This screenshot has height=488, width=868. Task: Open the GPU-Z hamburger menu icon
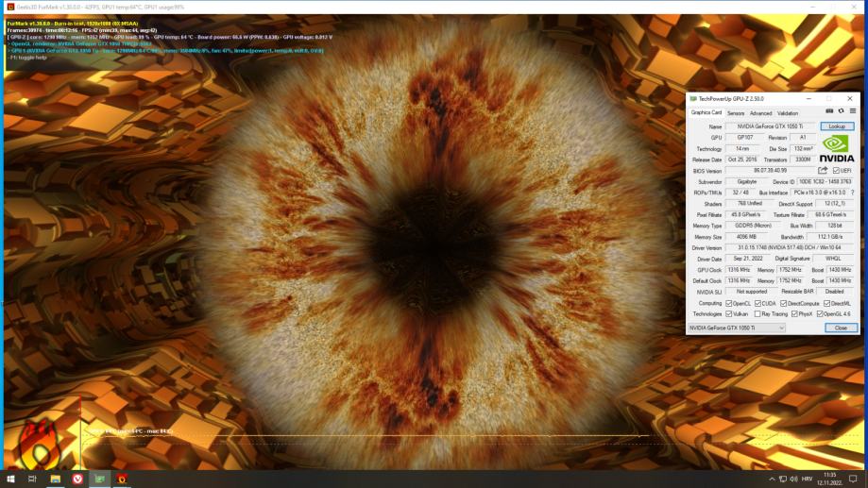[853, 111]
